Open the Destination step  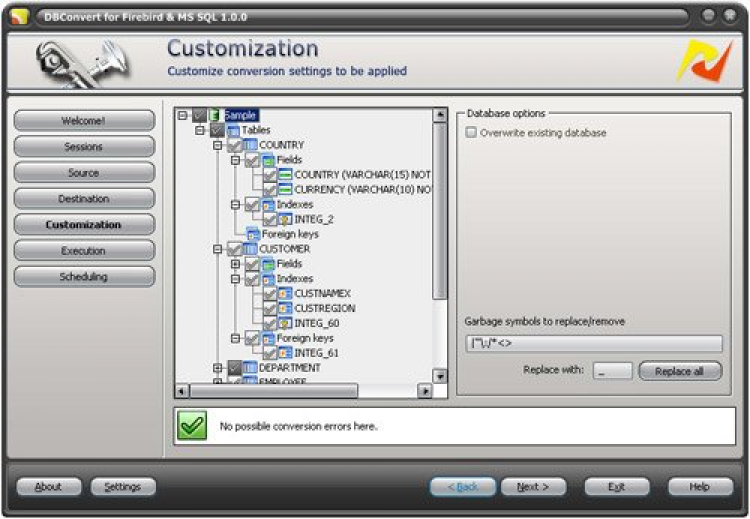click(84, 199)
